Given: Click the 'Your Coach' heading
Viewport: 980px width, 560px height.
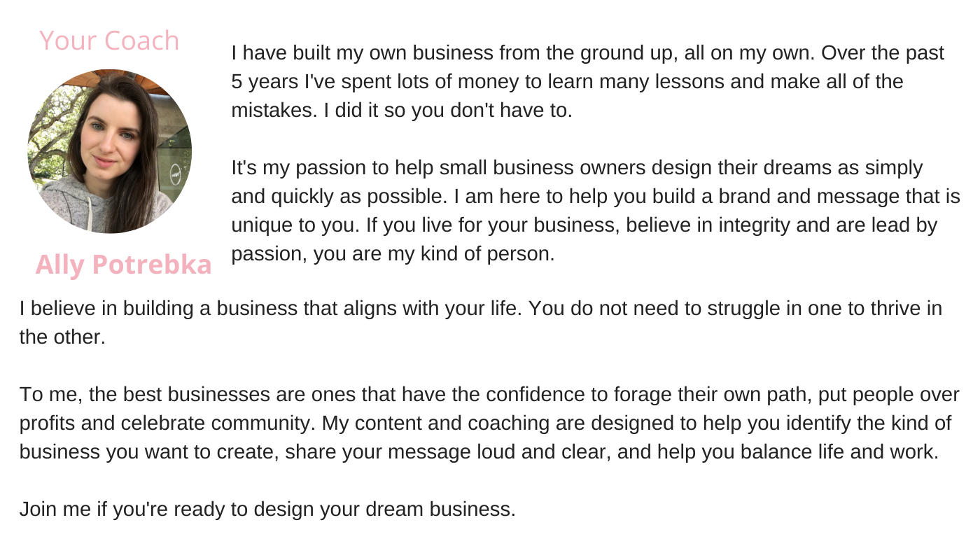Looking at the screenshot, I should pyautogui.click(x=109, y=41).
